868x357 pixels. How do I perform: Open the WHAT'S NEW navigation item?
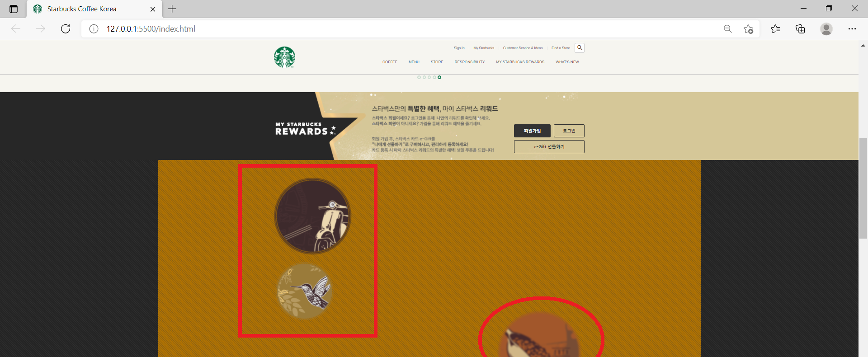(567, 62)
